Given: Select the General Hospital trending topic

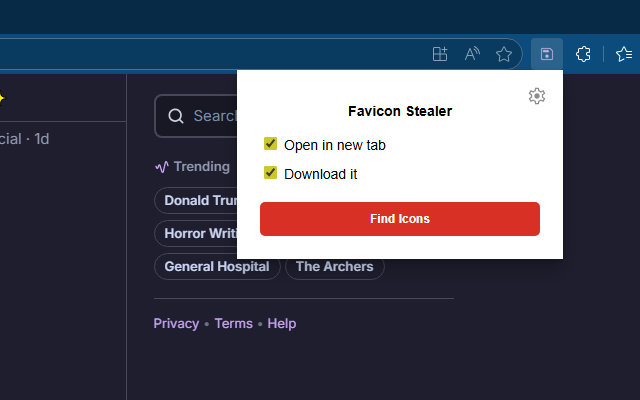Looking at the screenshot, I should (x=217, y=267).
